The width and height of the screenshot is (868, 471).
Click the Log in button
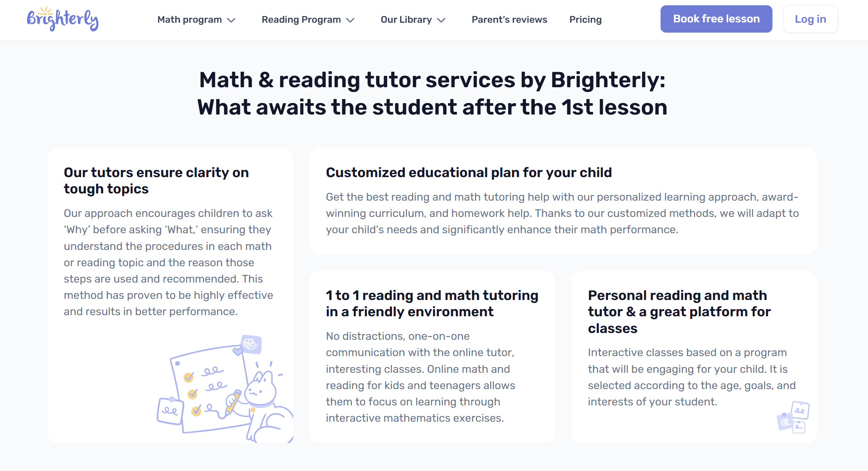810,19
